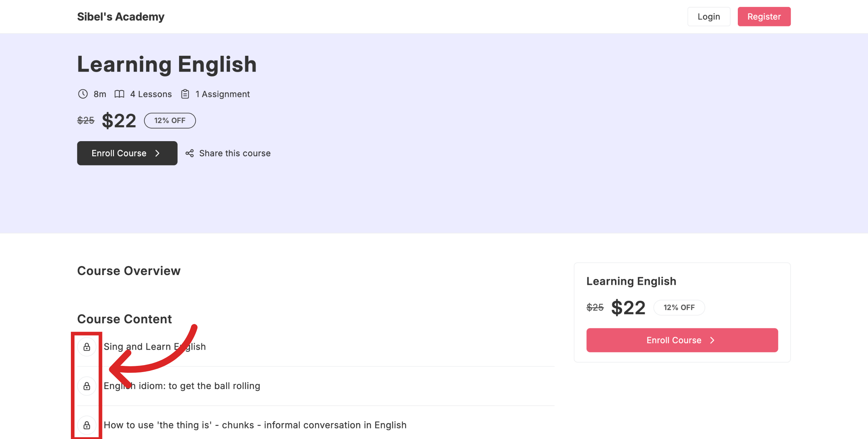Click the lock icon on the chunks conversation lesson

click(x=87, y=425)
